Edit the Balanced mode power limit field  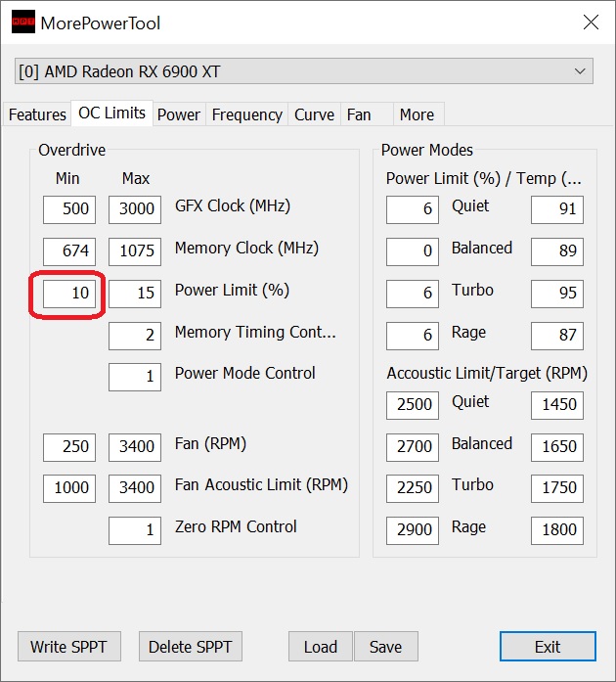tap(413, 251)
